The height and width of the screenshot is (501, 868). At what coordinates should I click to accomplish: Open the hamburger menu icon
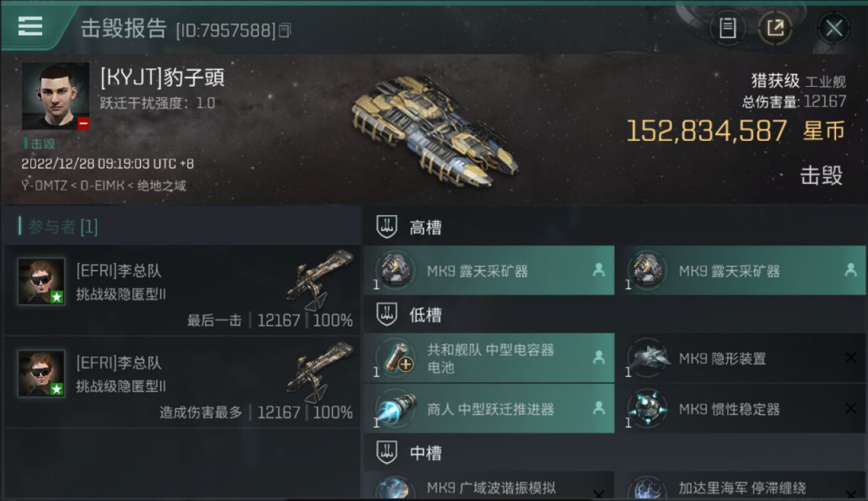coord(30,26)
